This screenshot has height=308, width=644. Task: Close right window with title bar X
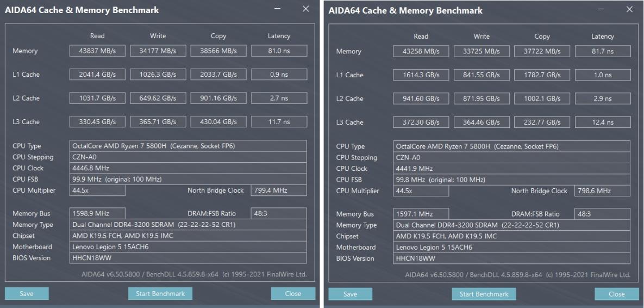[x=629, y=9]
